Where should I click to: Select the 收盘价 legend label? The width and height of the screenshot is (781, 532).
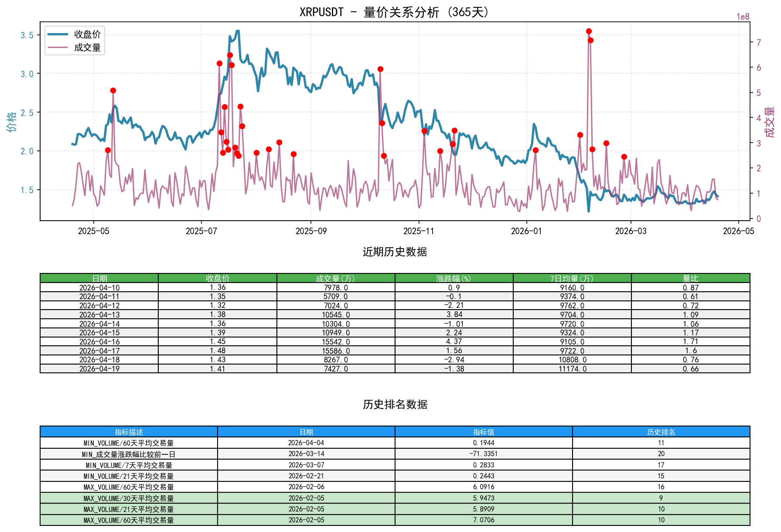[87, 34]
